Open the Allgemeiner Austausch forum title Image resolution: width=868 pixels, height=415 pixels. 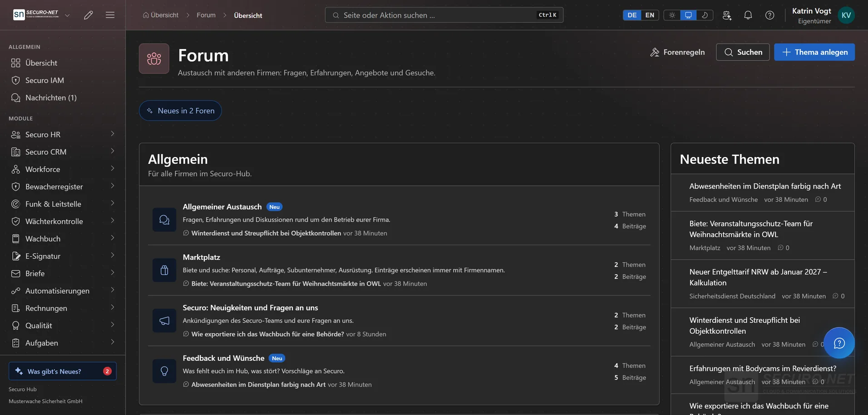click(222, 207)
